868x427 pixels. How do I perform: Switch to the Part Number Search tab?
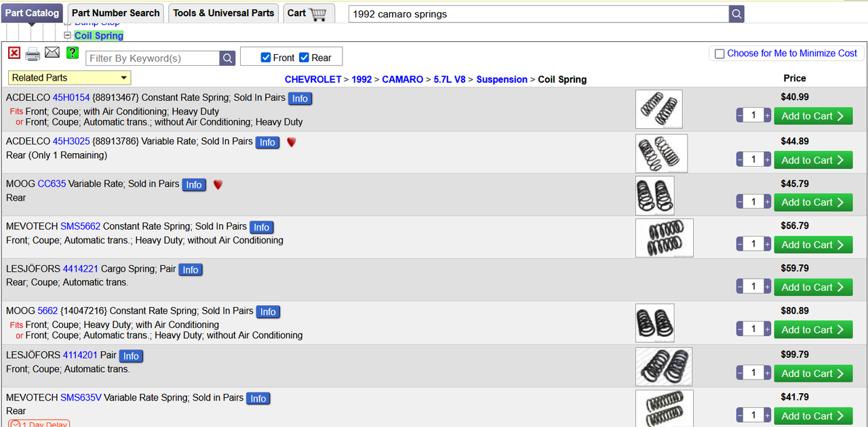point(116,13)
